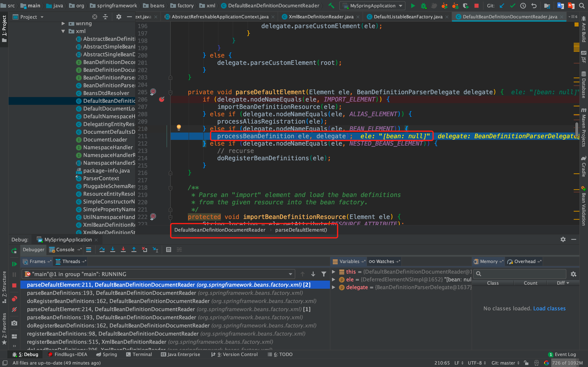The image size is (588, 367).
Task: Open MySpringApplication run configuration dropdown
Action: [x=372, y=6]
